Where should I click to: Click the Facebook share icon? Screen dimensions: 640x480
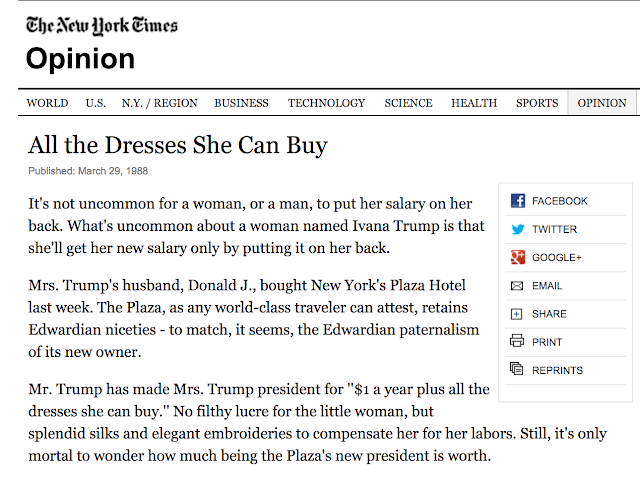(x=518, y=201)
